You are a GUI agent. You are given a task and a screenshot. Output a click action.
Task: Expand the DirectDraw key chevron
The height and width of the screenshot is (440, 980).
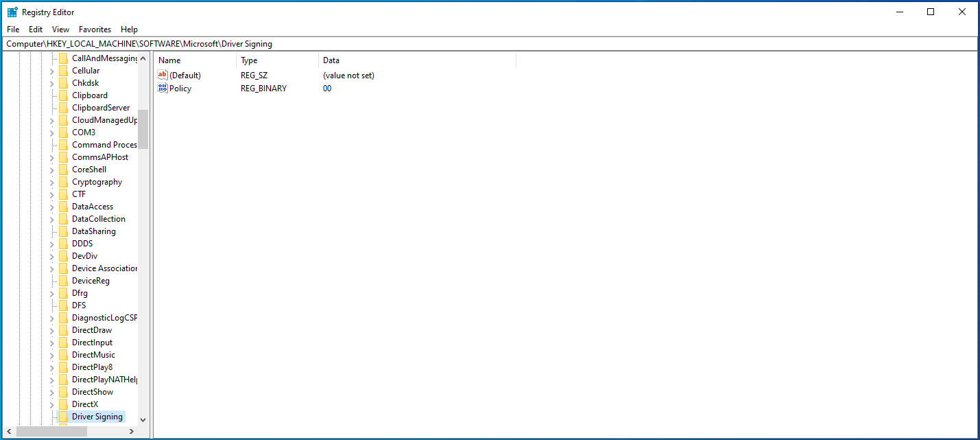click(51, 331)
